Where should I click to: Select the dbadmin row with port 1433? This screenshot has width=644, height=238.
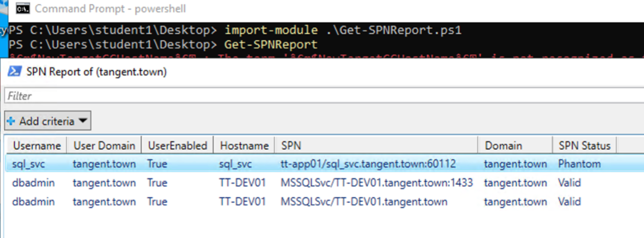pyautogui.click(x=33, y=183)
